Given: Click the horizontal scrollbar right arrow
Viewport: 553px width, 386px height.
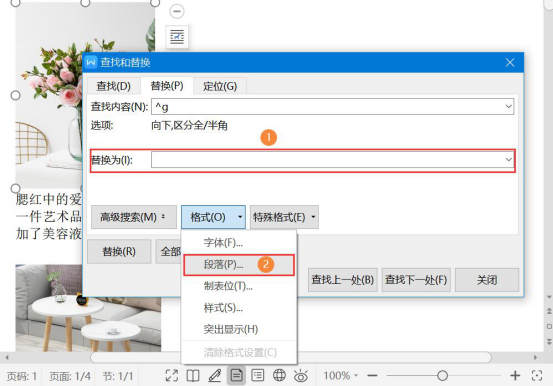Looking at the screenshot, I should (x=535, y=357).
